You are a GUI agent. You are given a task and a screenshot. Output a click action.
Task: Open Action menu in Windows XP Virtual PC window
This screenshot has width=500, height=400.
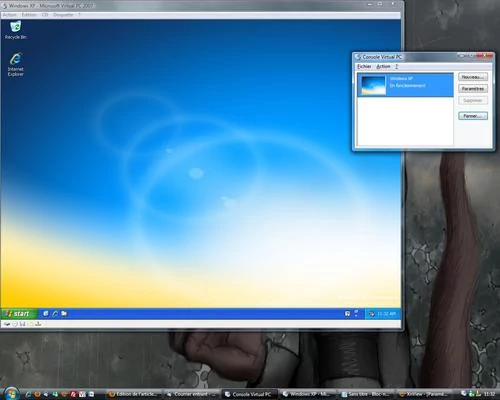point(9,15)
